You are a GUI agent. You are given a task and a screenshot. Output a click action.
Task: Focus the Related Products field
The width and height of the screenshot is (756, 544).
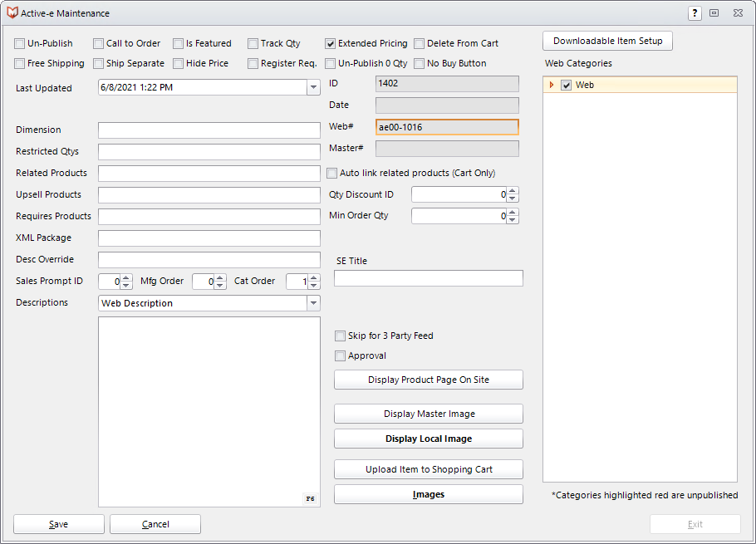209,174
